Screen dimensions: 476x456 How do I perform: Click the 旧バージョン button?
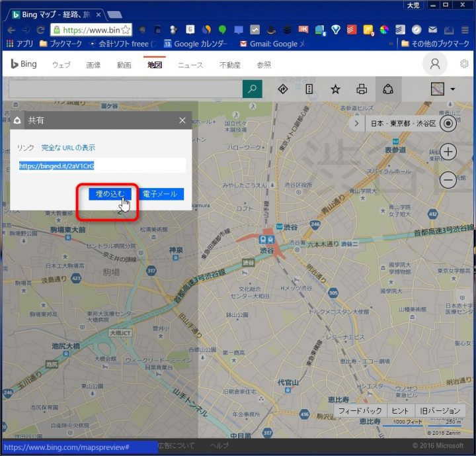point(440,411)
